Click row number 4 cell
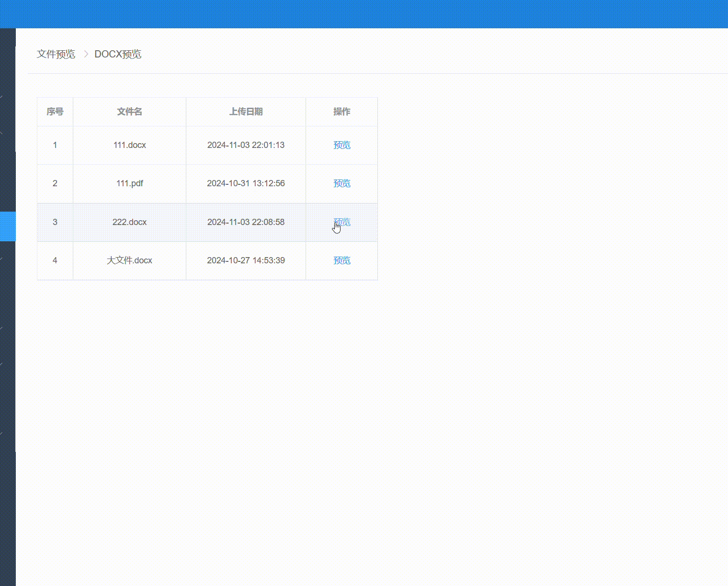This screenshot has width=728, height=586. coord(55,260)
